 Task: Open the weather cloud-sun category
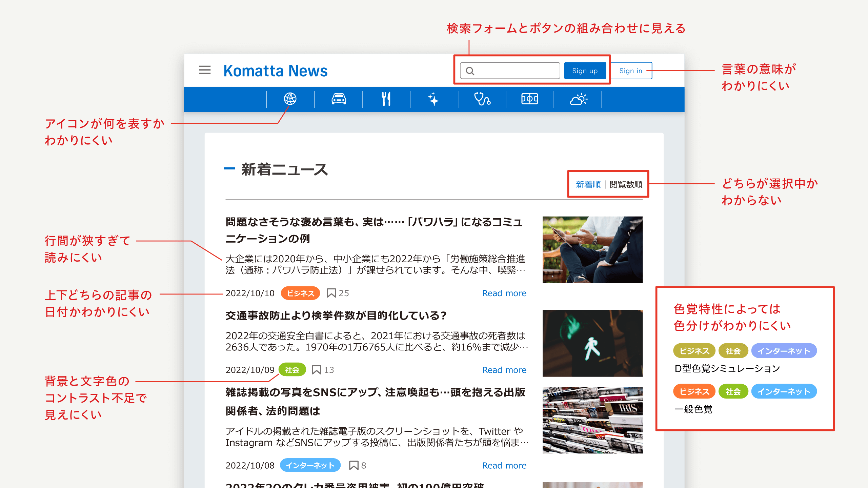(x=578, y=99)
